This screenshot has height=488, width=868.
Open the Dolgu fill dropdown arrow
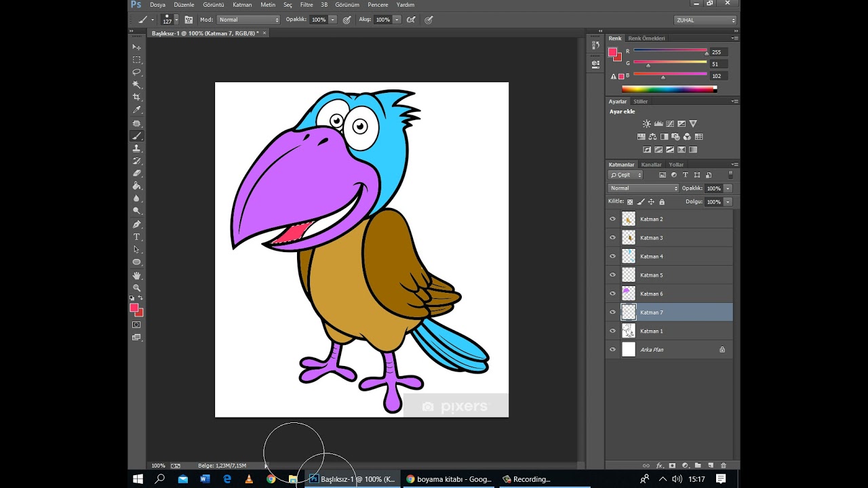(x=728, y=202)
